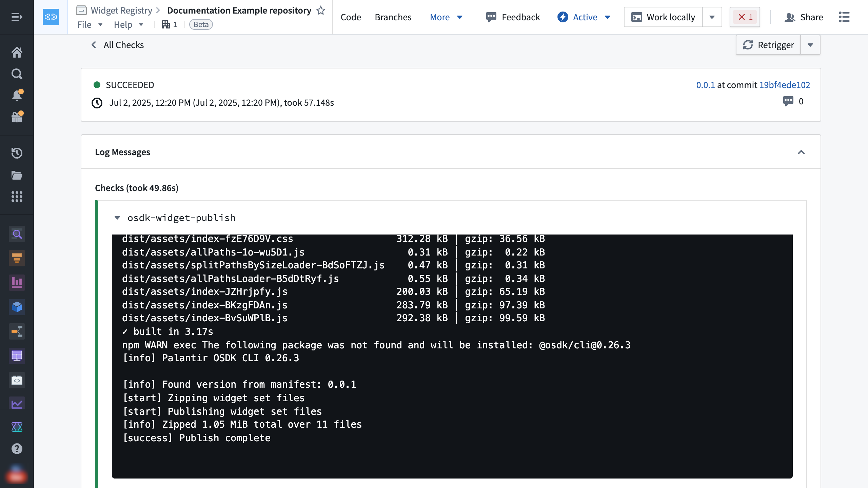Click Work locally button
The height and width of the screenshot is (488, 868).
pyautogui.click(x=663, y=17)
